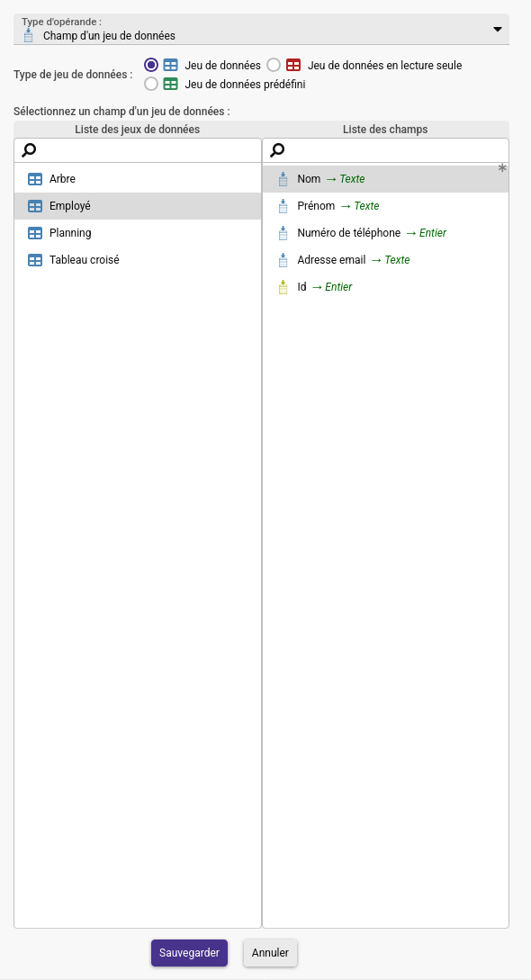Click the yellow Id field icon
Viewport: 531px width, 980px height.
(283, 287)
